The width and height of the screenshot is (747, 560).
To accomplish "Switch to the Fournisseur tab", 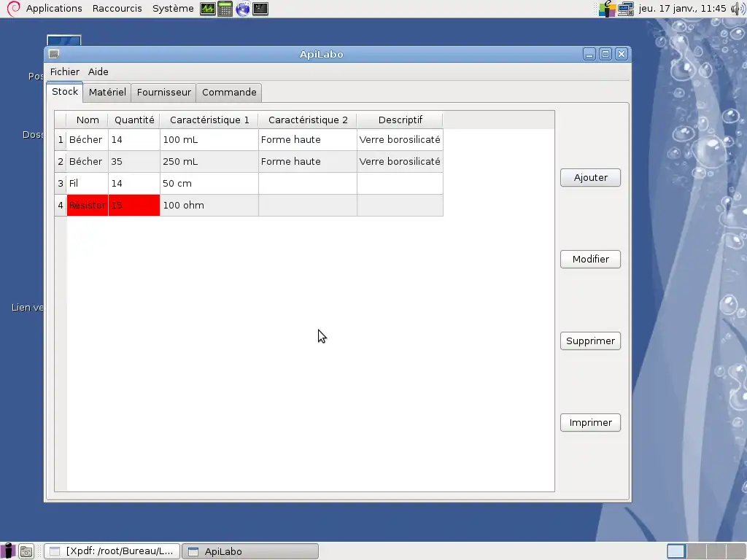I will pos(164,93).
